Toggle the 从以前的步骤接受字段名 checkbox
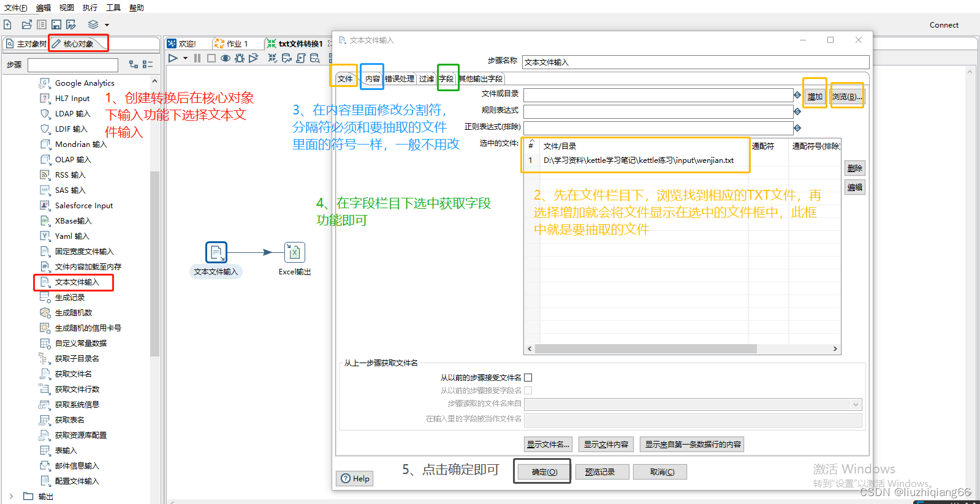 (528, 391)
